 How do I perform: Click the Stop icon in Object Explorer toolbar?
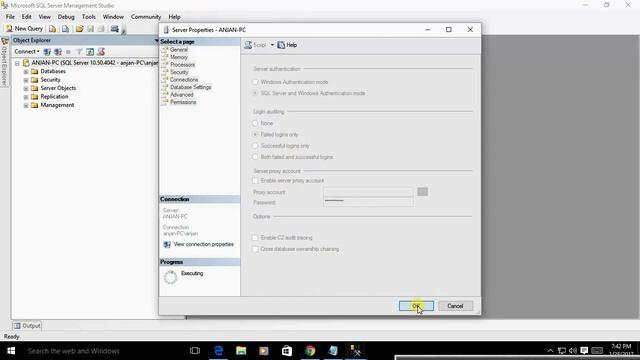tap(68, 52)
